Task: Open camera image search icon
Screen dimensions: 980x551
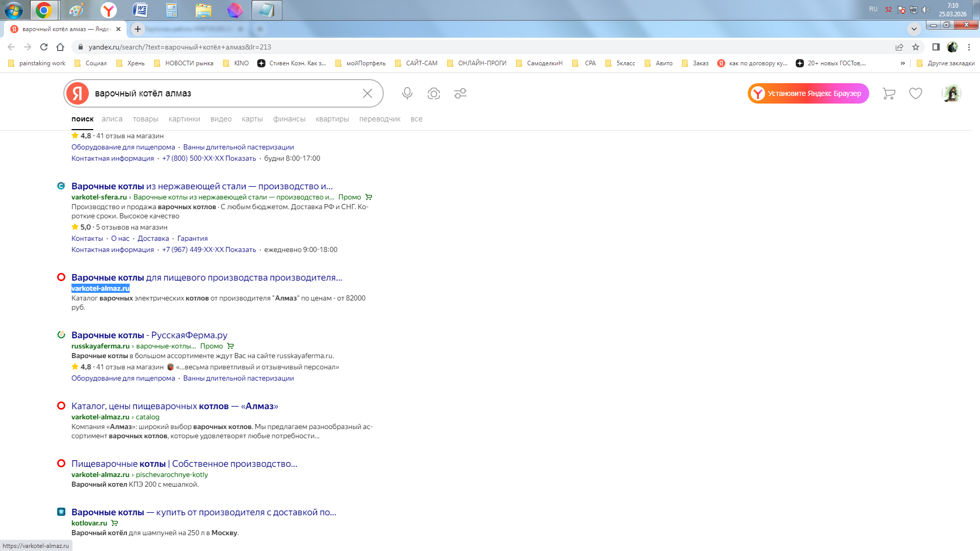Action: (433, 93)
